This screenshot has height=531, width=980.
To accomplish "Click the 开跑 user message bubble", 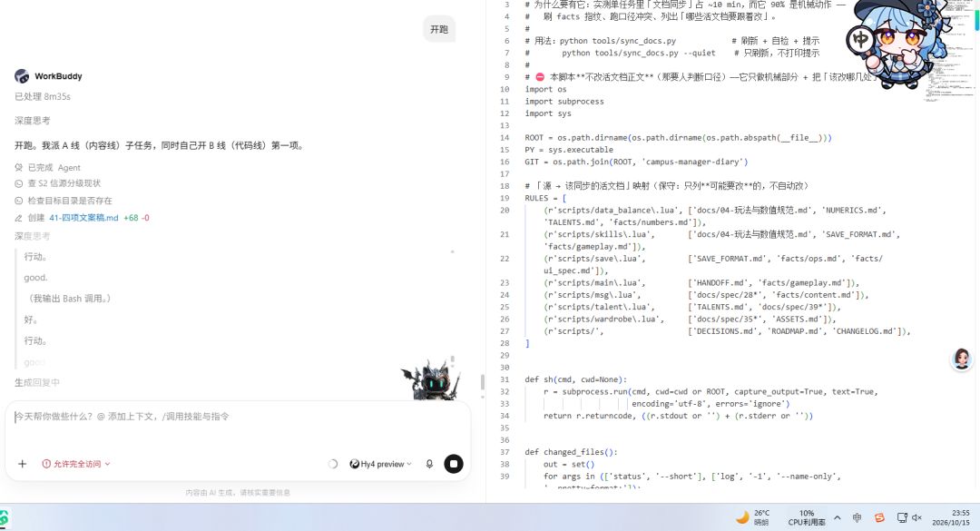I will (439, 29).
